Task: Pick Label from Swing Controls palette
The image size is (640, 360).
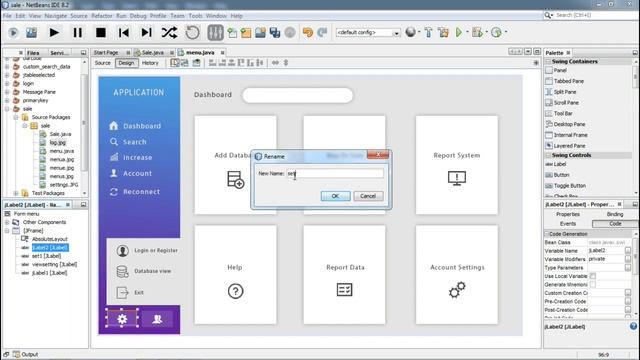Action: [560, 164]
